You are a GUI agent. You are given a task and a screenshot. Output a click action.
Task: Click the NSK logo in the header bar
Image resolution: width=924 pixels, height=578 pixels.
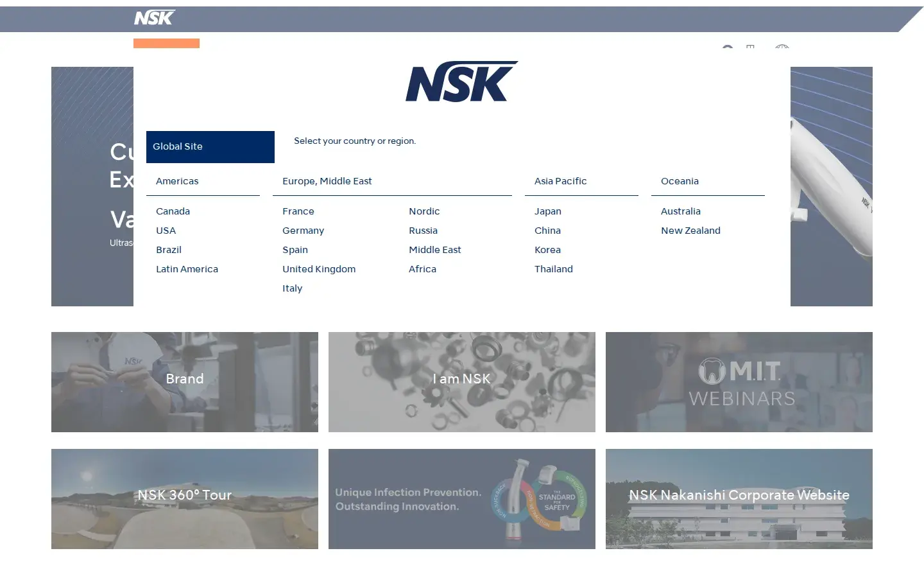155,18
